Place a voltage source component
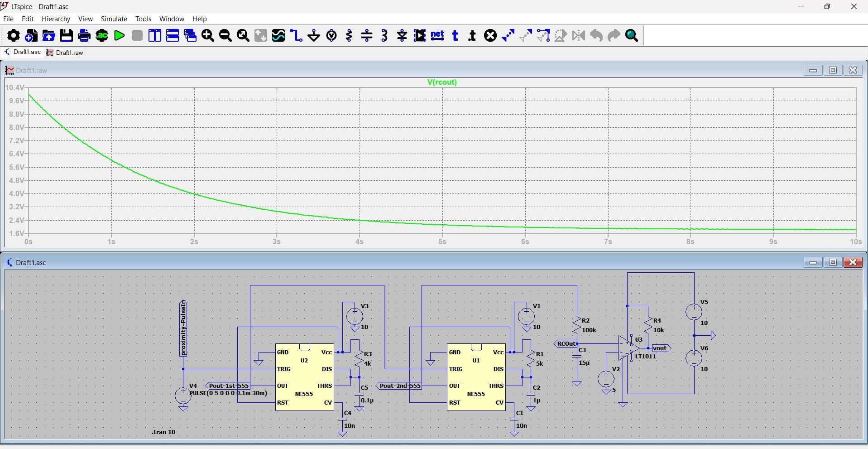 331,35
